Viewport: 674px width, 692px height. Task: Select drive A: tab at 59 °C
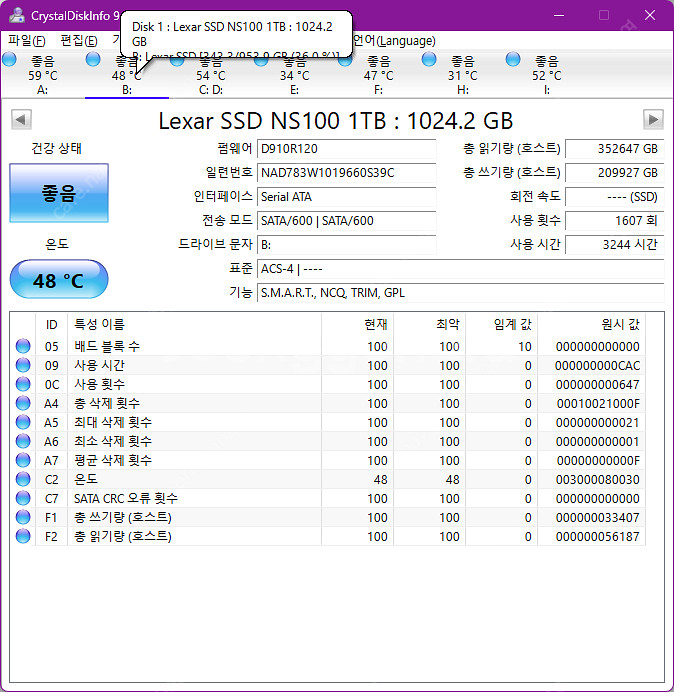pos(42,75)
